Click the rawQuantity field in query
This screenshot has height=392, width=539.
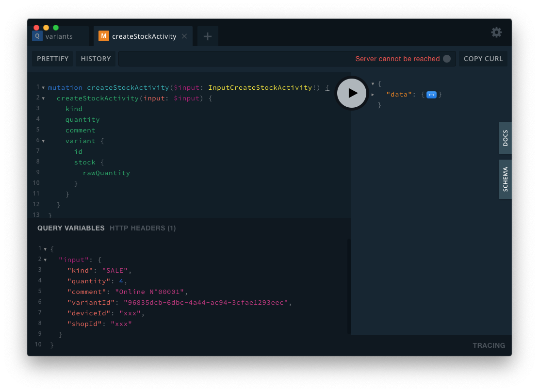click(x=106, y=173)
